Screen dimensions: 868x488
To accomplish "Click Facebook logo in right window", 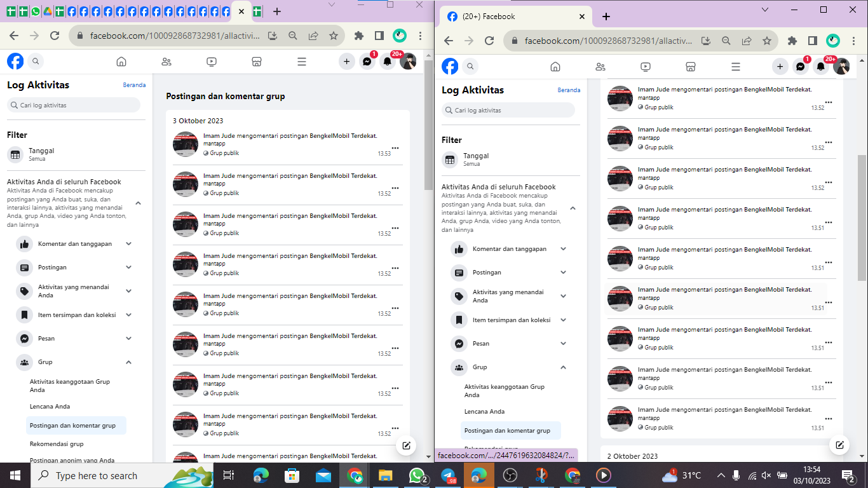I will [450, 67].
